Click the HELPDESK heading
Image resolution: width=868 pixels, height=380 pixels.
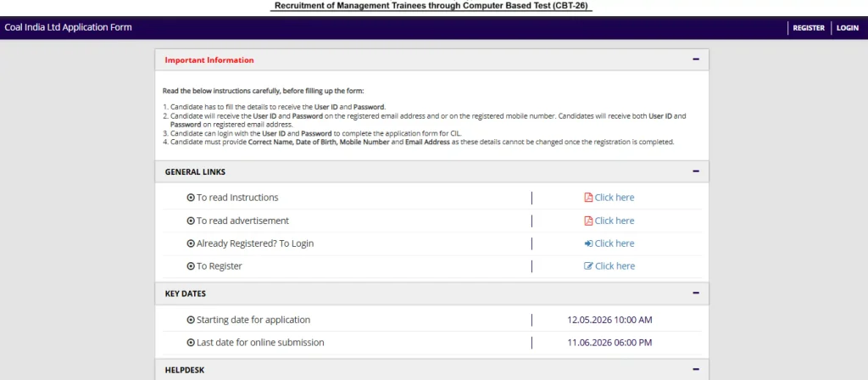coord(185,370)
